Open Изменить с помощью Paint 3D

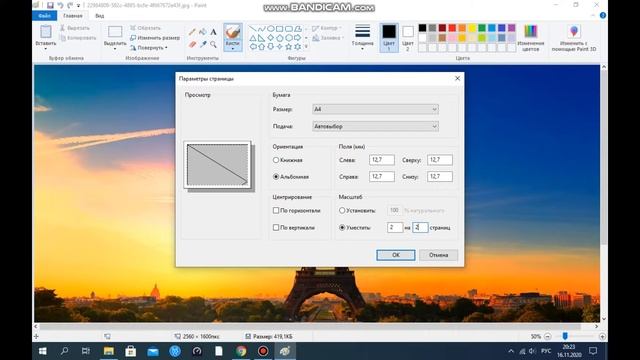[x=574, y=38]
